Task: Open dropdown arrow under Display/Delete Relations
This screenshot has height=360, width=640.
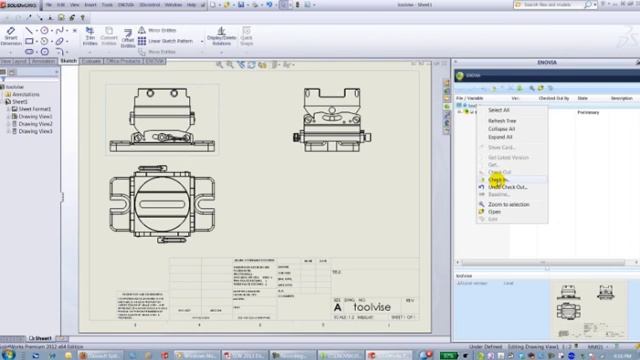Action: pyautogui.click(x=222, y=52)
